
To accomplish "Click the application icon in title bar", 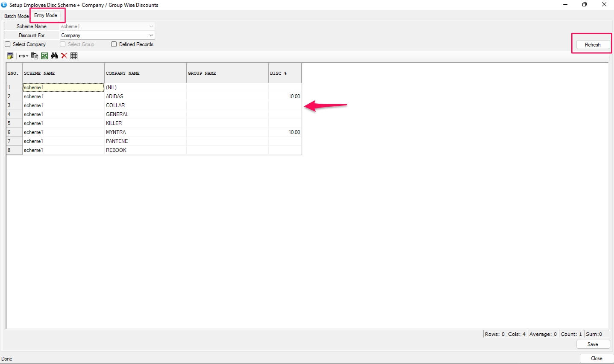I will pyautogui.click(x=4, y=5).
